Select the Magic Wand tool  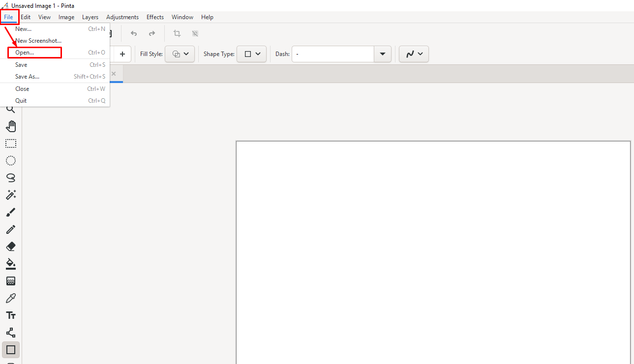(x=11, y=195)
